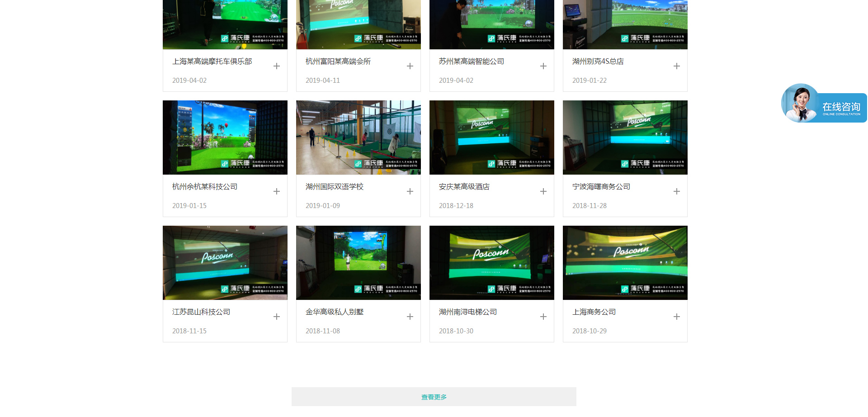Select the 安庆某高级酒店 case image
Viewport: 868px width, 417px height.
coord(491,137)
